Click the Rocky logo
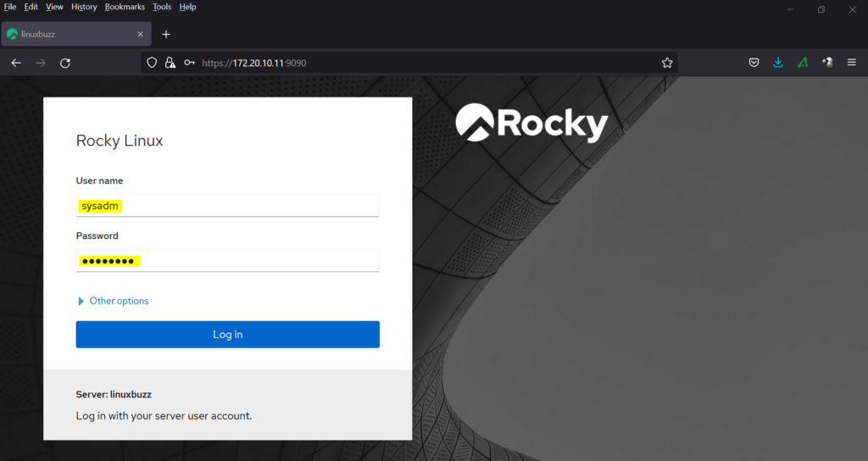Screen dimensions: 868x461 [531, 123]
